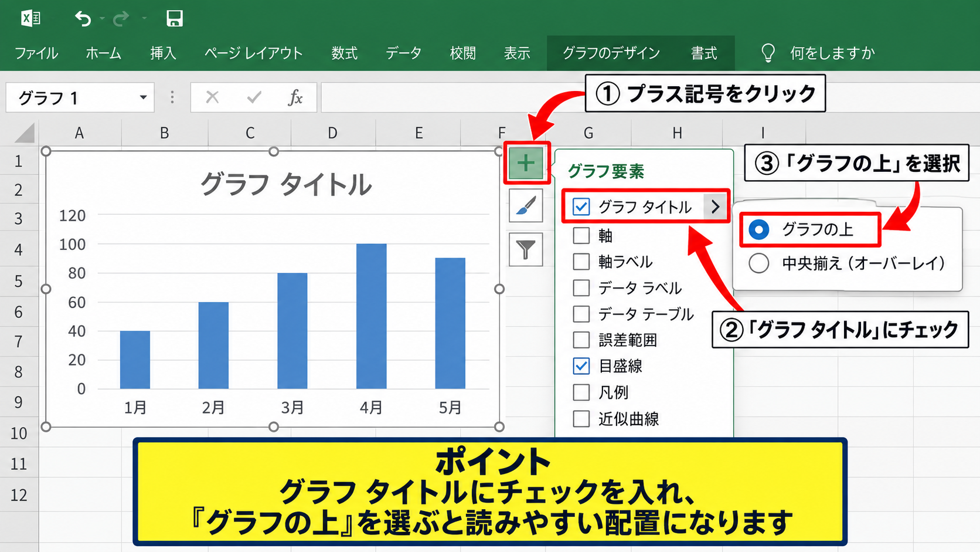Select the グラフの上 radio option

[x=759, y=229]
